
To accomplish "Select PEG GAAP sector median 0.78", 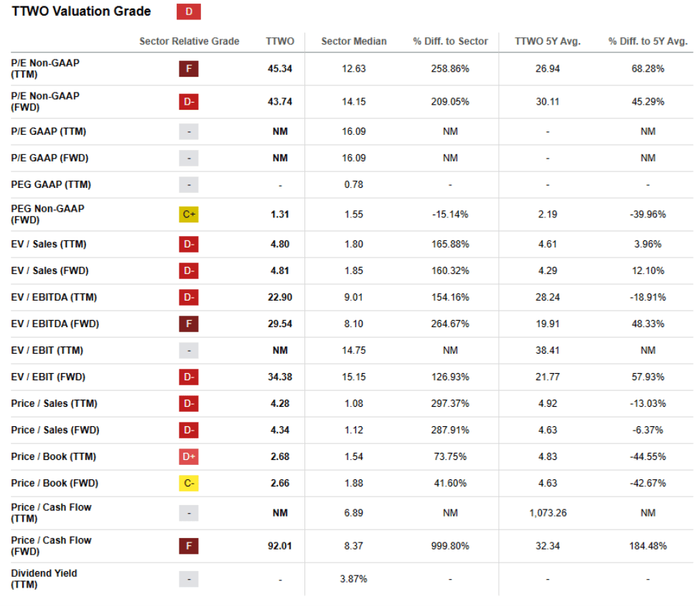I will (x=353, y=184).
